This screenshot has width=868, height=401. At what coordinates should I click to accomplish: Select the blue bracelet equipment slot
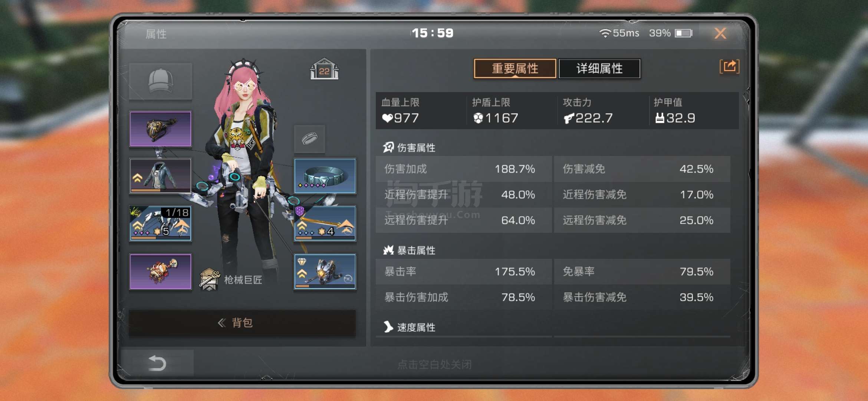click(x=325, y=176)
